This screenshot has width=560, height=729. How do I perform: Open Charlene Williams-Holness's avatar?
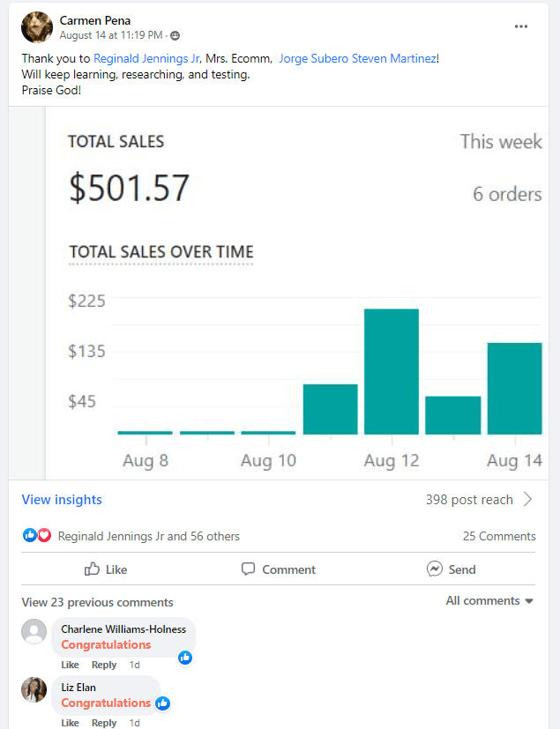coord(34,632)
